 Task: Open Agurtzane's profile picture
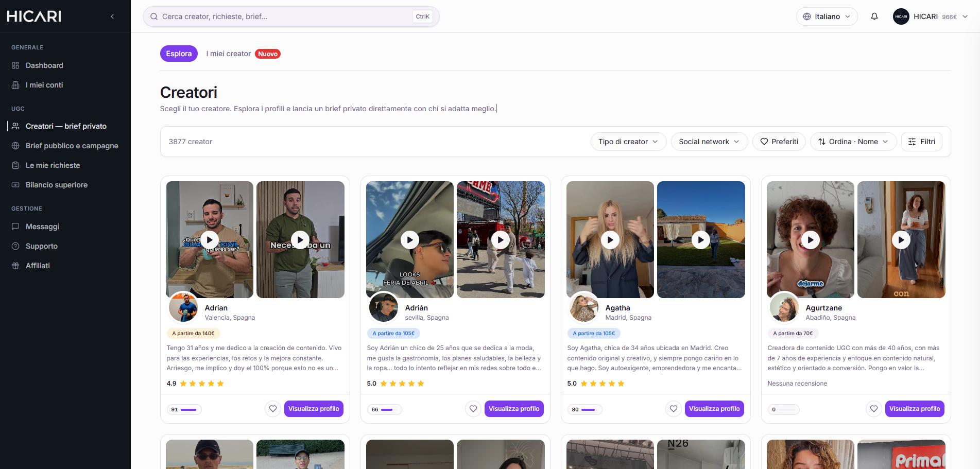point(784,307)
